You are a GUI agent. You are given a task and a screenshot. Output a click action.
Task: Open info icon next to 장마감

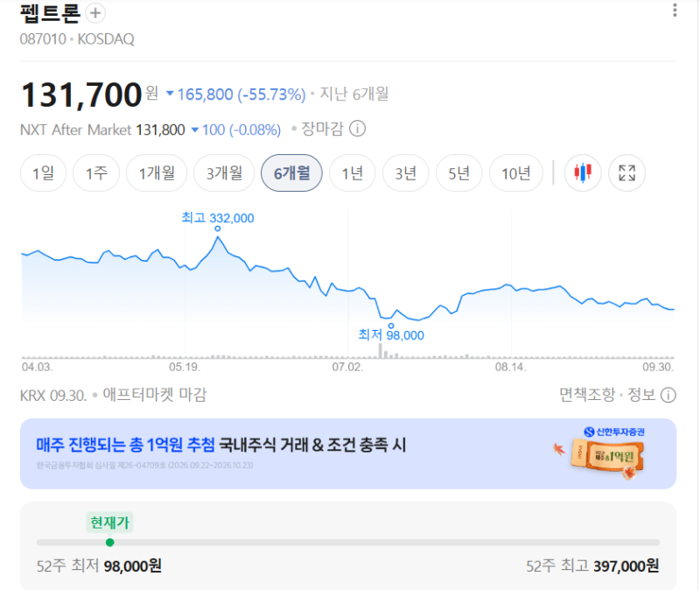[357, 129]
